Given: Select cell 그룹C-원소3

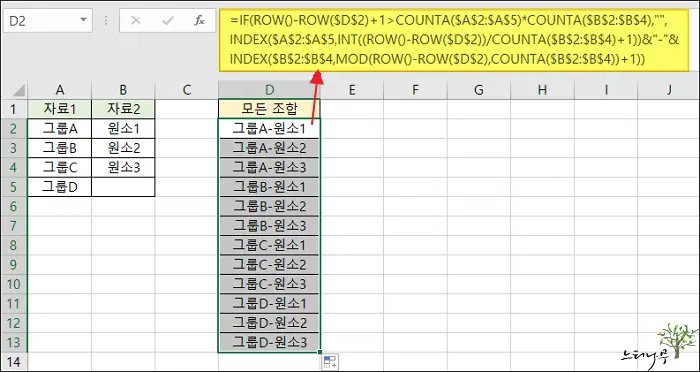Looking at the screenshot, I should tap(269, 284).
